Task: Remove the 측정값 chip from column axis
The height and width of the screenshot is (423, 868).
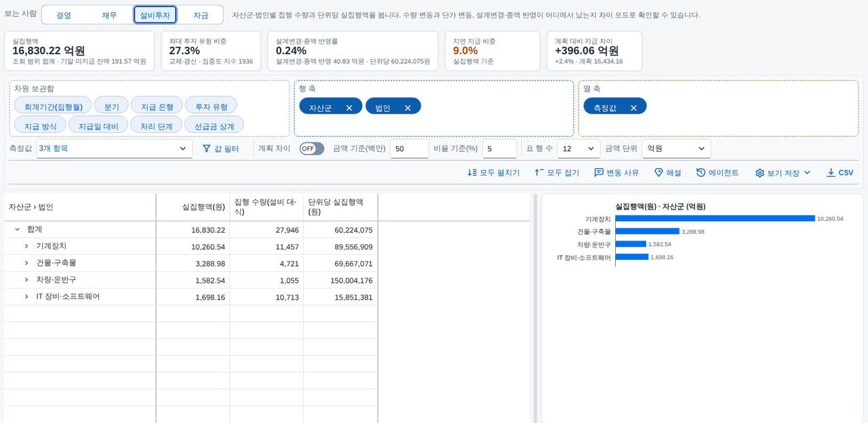Action: pos(633,108)
